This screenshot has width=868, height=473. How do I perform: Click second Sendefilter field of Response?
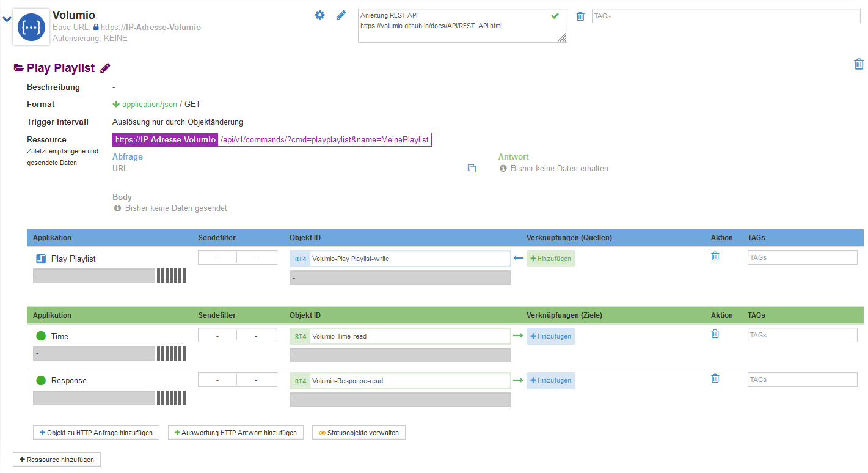coord(257,380)
